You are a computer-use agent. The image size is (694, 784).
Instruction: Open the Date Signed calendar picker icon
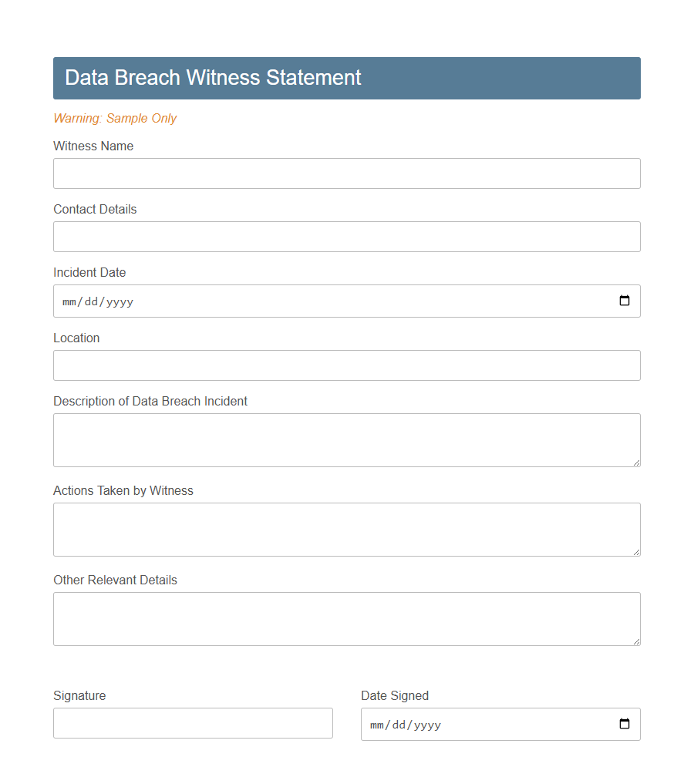[624, 724]
